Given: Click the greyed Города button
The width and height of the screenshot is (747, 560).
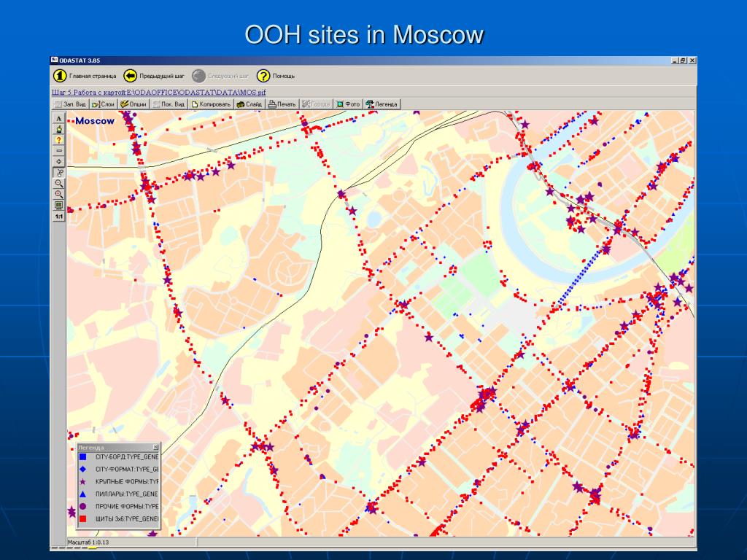Looking at the screenshot, I should pyautogui.click(x=317, y=104).
